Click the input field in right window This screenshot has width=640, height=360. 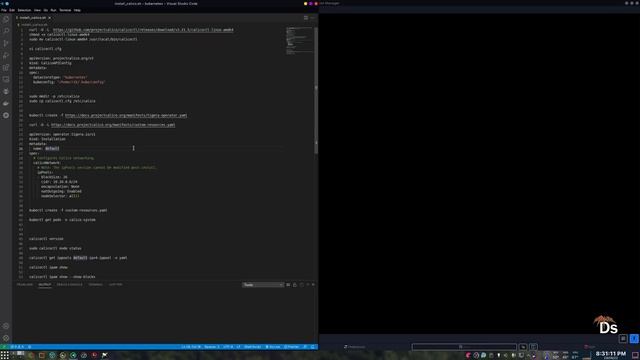click(464, 347)
